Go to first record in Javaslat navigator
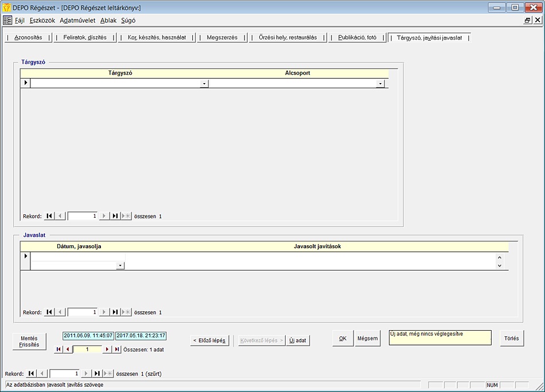The image size is (545, 392). tap(49, 312)
